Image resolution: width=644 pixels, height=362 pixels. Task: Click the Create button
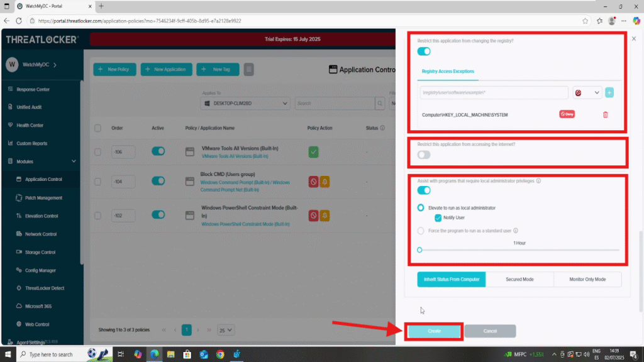tap(434, 331)
